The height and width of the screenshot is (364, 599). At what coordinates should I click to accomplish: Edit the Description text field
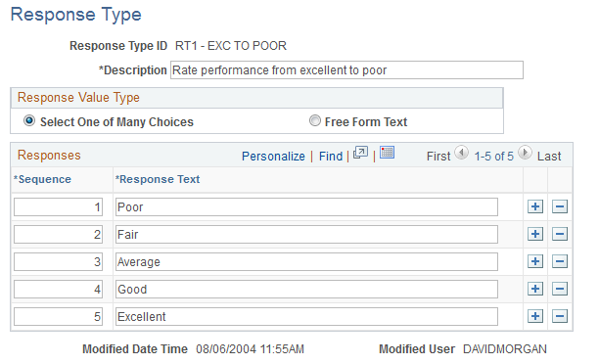(x=346, y=70)
